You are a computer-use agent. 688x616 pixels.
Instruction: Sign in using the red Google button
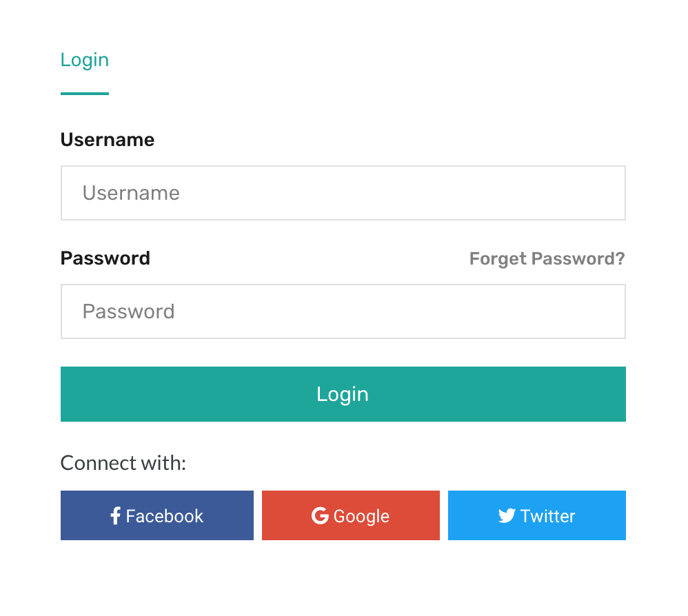351,515
